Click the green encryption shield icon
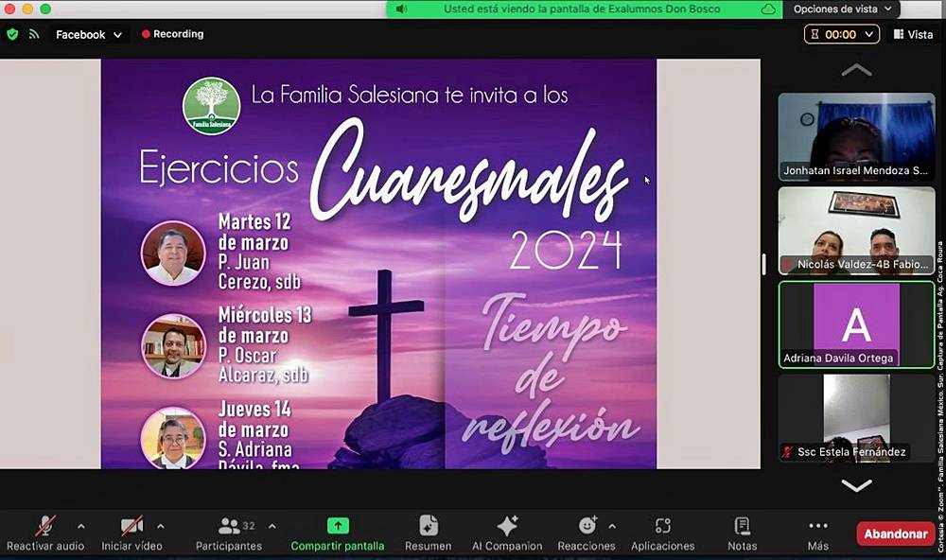The height and width of the screenshot is (560, 946). pos(12,34)
